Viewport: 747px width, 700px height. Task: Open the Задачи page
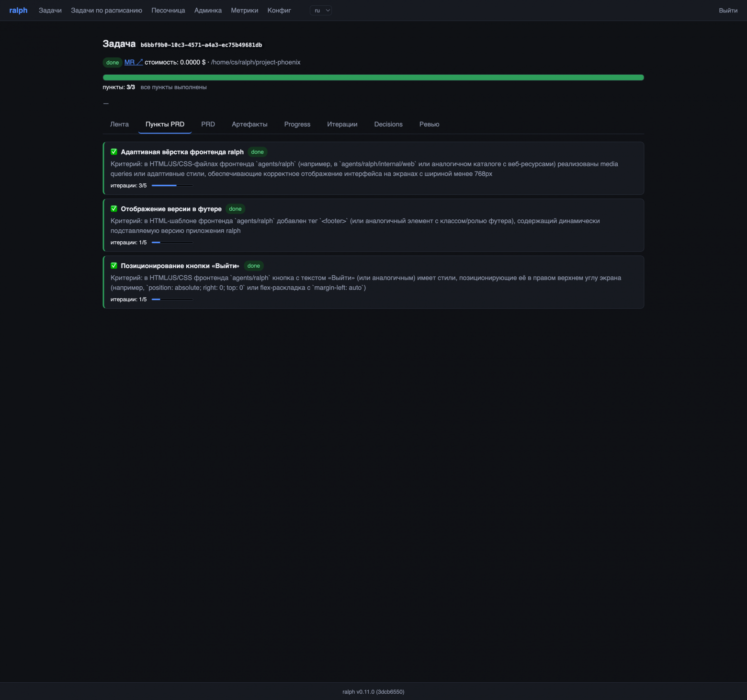[50, 11]
